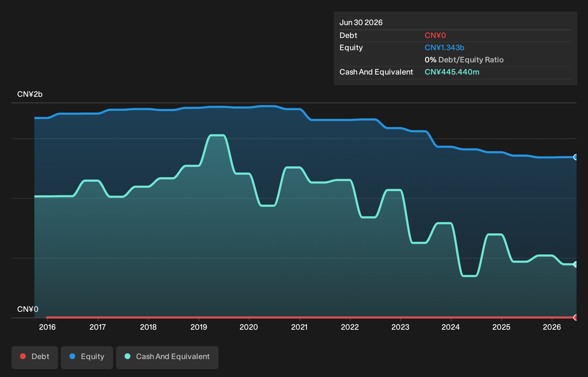Select the Debt endpoint marker on chart
Viewport: 588px width, 377px height.
point(575,317)
